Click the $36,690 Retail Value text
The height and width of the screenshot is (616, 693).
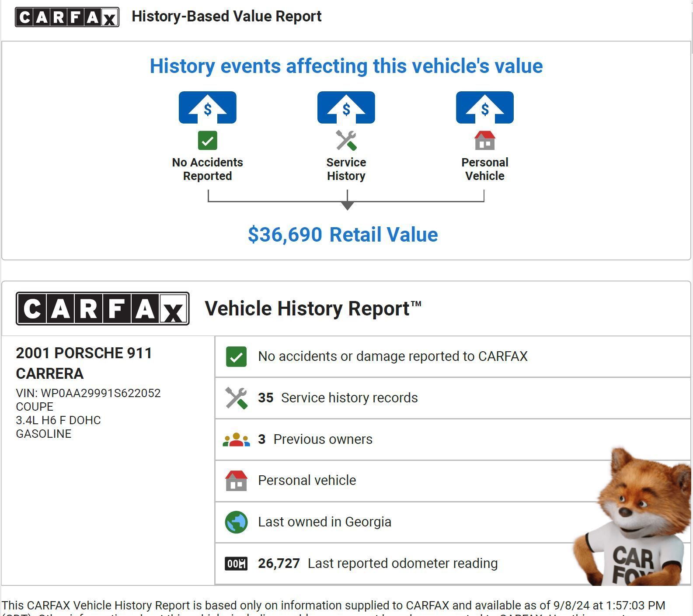coord(343,235)
